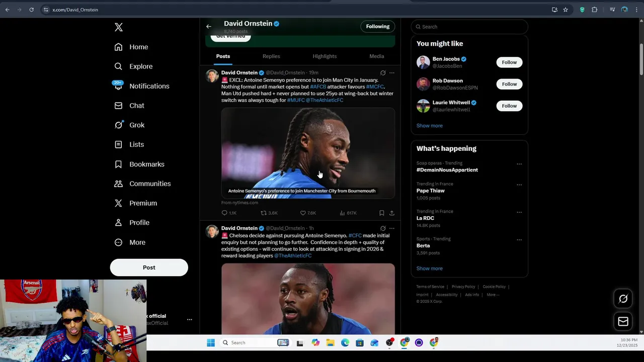Click Grok icon on Chelsea post
Viewport: 644px width, 362px height.
pyautogui.click(x=383, y=228)
